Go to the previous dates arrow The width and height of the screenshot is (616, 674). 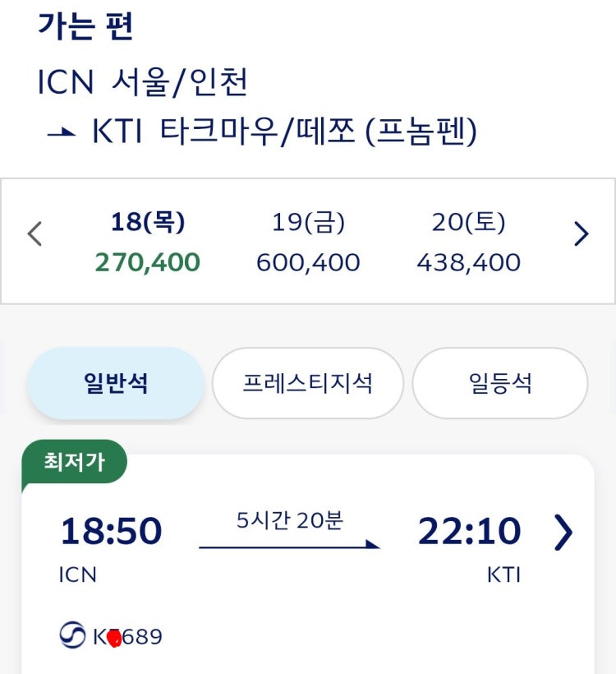(34, 233)
